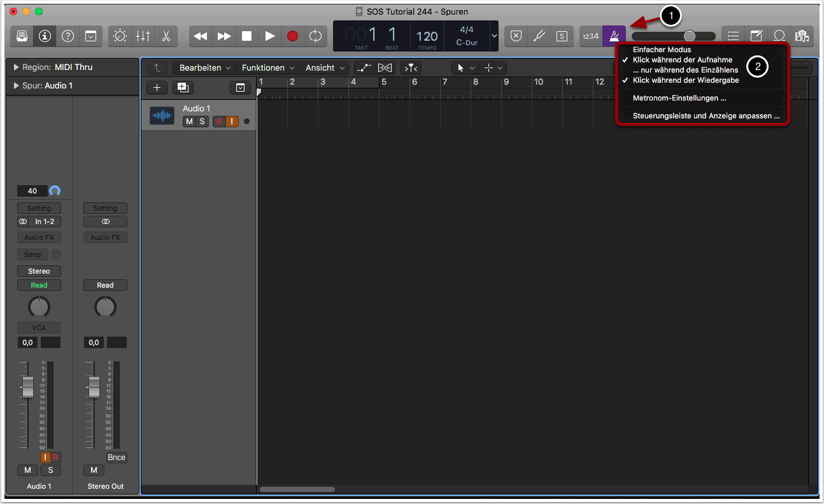Open the Ansicht dropdown menu
This screenshot has width=824, height=504.
325,67
